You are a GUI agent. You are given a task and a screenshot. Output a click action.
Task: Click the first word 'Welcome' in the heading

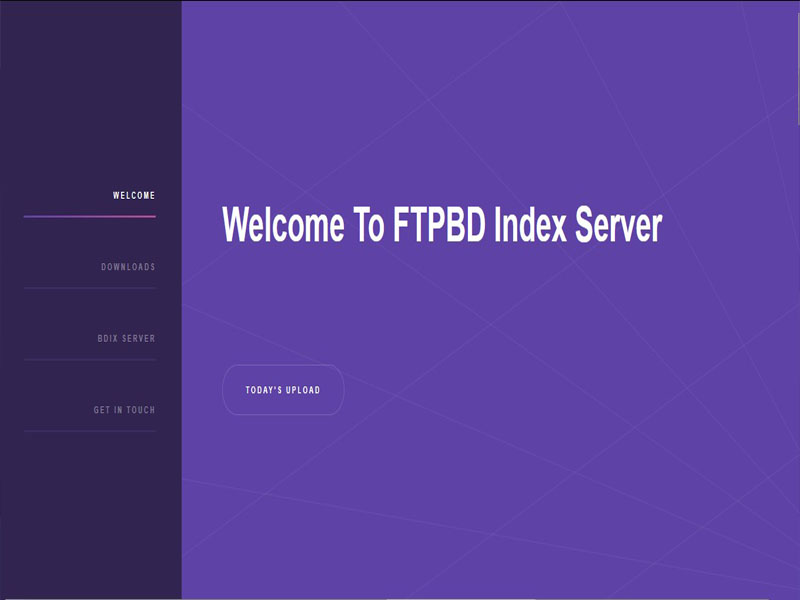tap(283, 225)
